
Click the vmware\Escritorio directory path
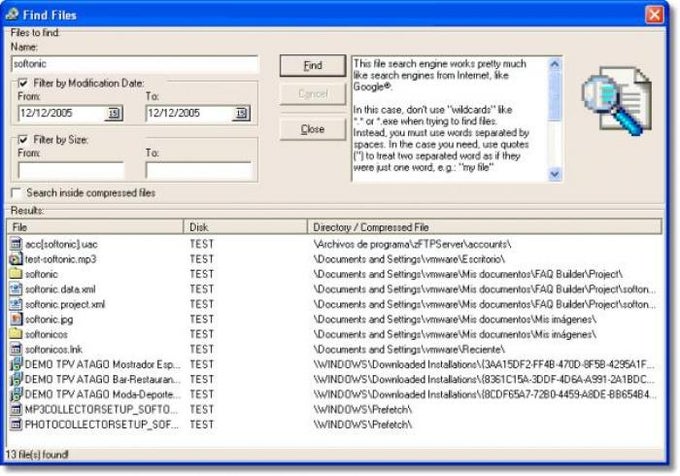point(409,259)
